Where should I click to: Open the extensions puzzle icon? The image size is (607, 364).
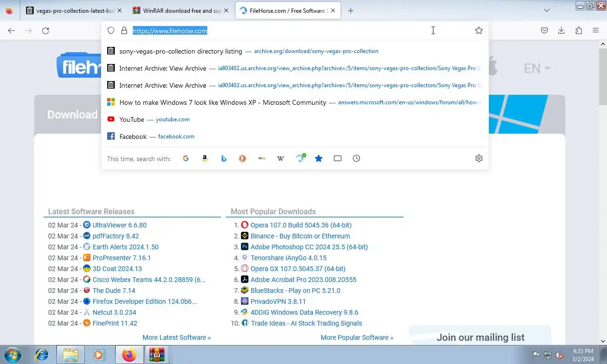[x=579, y=30]
